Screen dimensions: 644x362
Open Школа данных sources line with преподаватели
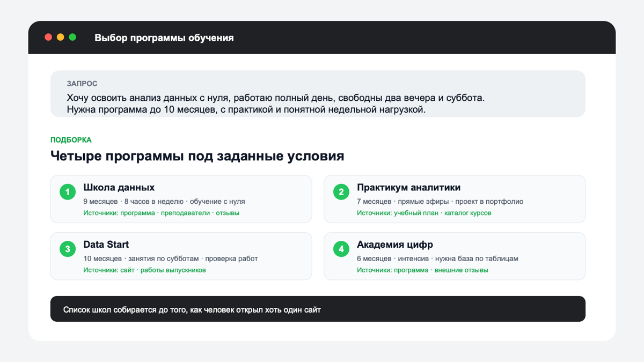click(x=162, y=213)
